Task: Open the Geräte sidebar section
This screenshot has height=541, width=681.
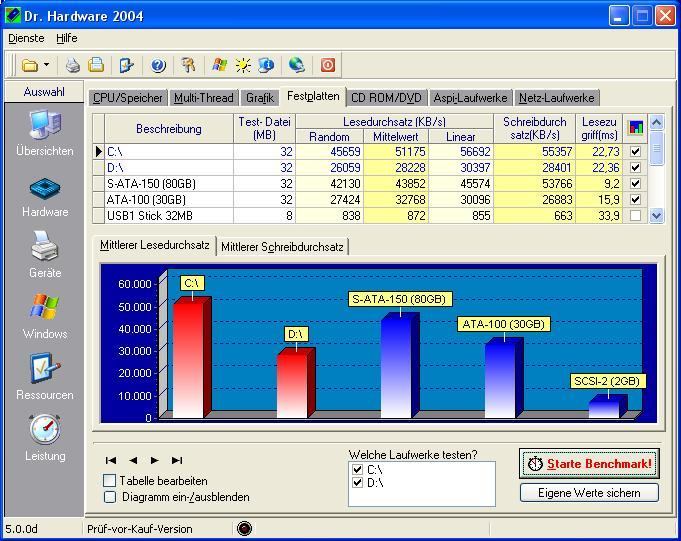Action: pos(45,255)
